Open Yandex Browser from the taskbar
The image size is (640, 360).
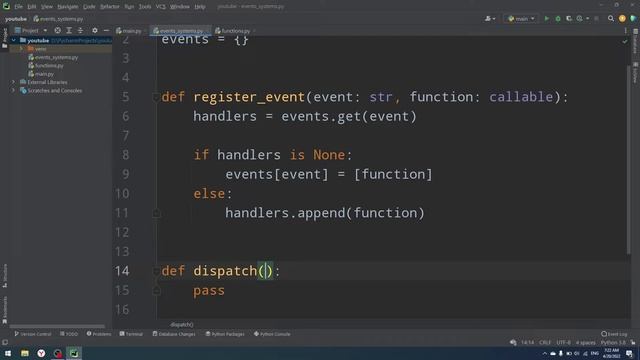point(41,353)
